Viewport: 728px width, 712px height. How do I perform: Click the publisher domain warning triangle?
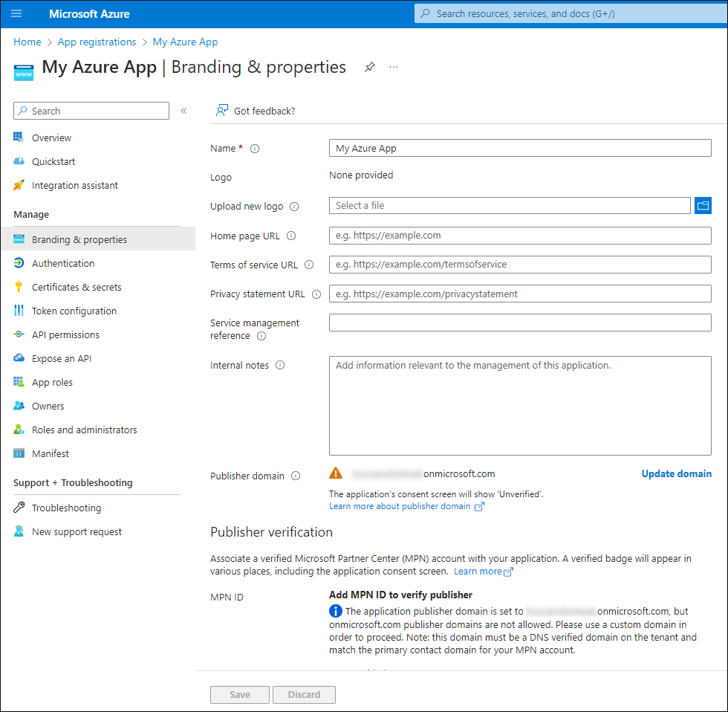336,473
